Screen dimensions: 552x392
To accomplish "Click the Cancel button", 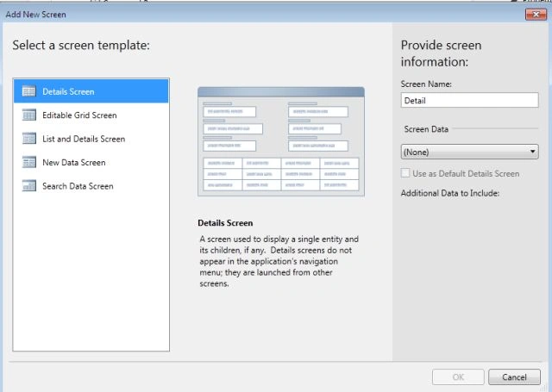I will point(514,377).
